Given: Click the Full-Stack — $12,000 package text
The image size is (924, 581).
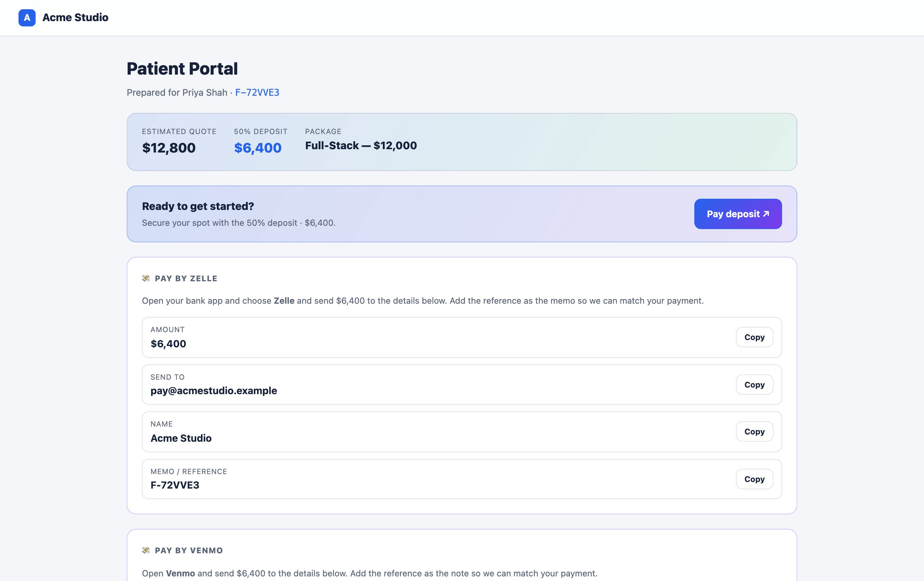Looking at the screenshot, I should tap(361, 146).
